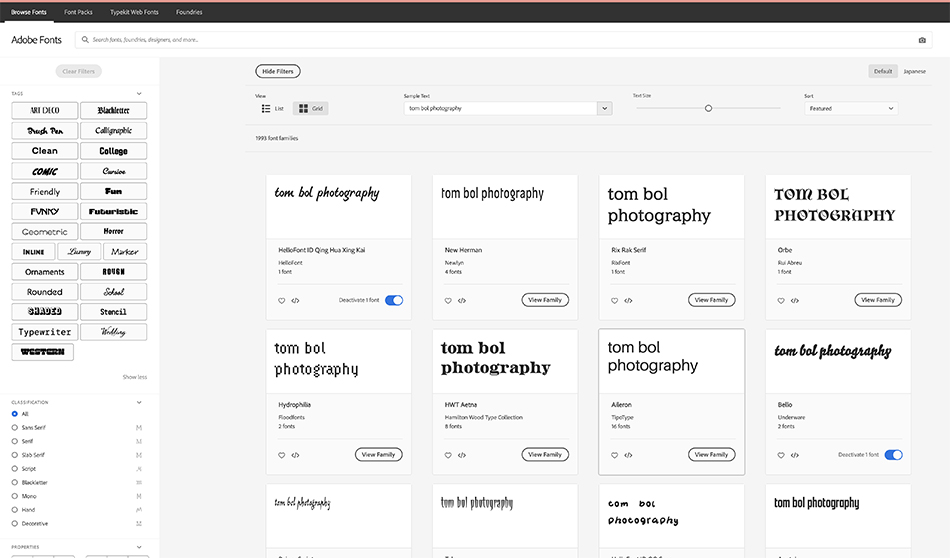Click Hide Filters button
This screenshot has width=950, height=558.
point(278,71)
